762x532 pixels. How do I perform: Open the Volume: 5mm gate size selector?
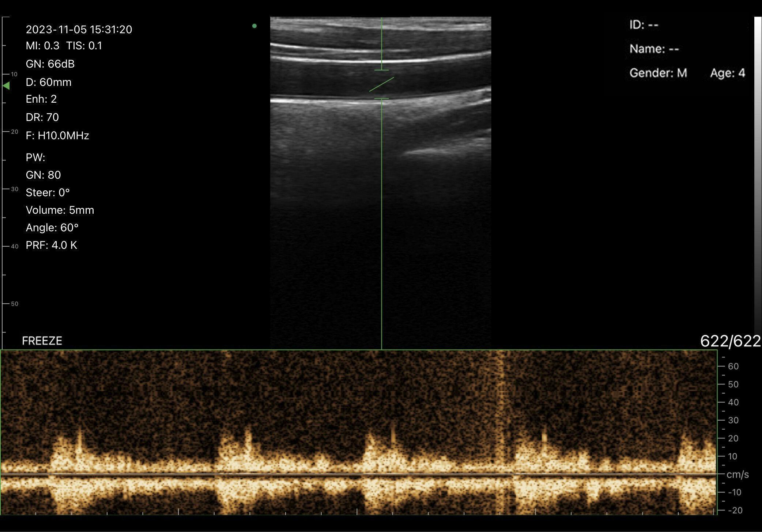coord(60,210)
